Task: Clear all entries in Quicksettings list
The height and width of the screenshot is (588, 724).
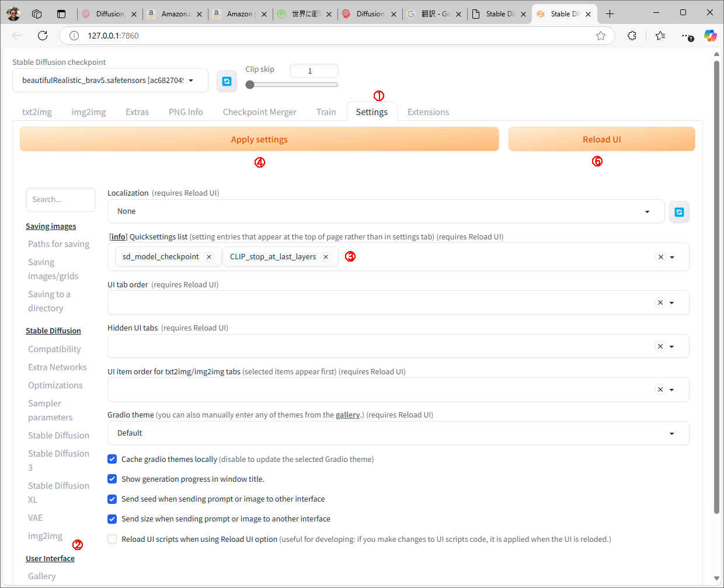Action: click(660, 257)
